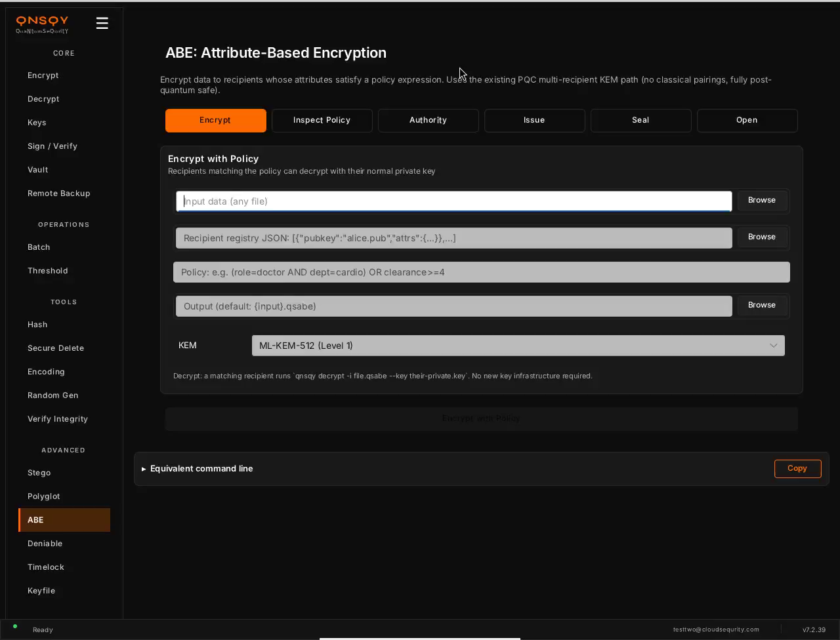The image size is (840, 640).
Task: Open the Authority tab
Action: [428, 121]
